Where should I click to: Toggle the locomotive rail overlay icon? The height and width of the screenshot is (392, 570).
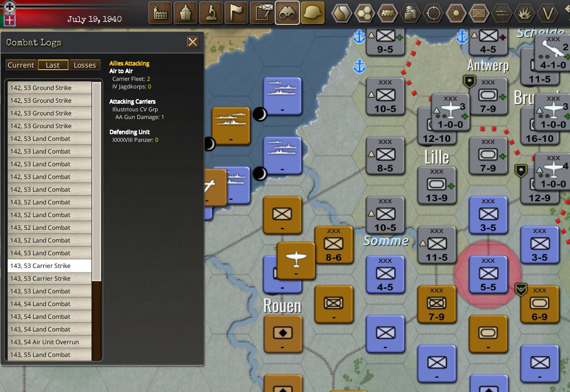pos(387,13)
